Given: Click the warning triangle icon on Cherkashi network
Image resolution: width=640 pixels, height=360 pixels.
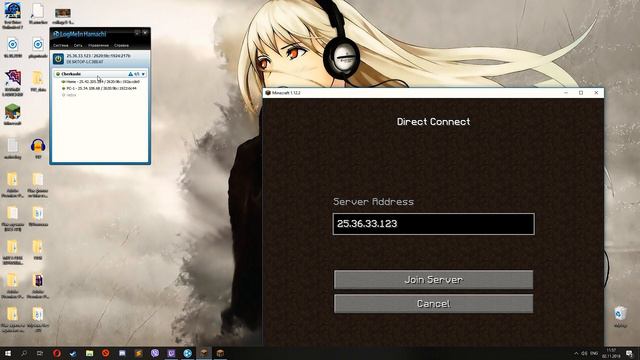Looking at the screenshot, I should 131,74.
